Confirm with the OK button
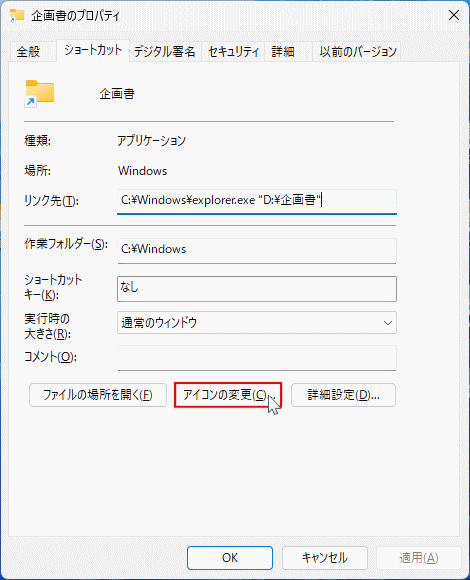The width and height of the screenshot is (470, 580). (230, 558)
